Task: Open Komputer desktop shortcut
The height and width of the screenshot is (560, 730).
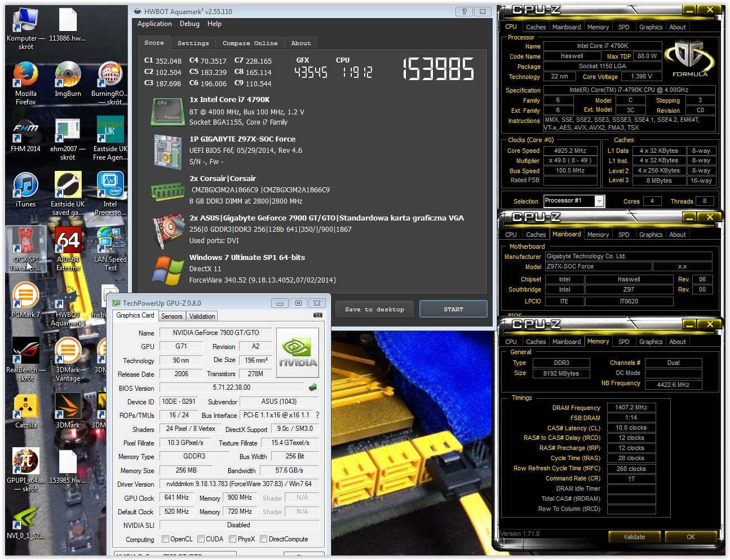Action: [x=25, y=29]
